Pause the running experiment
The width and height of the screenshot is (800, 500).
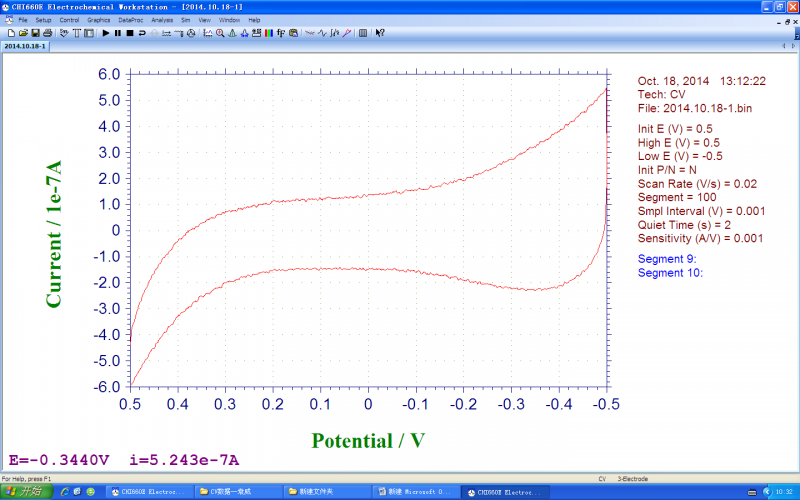[x=118, y=33]
